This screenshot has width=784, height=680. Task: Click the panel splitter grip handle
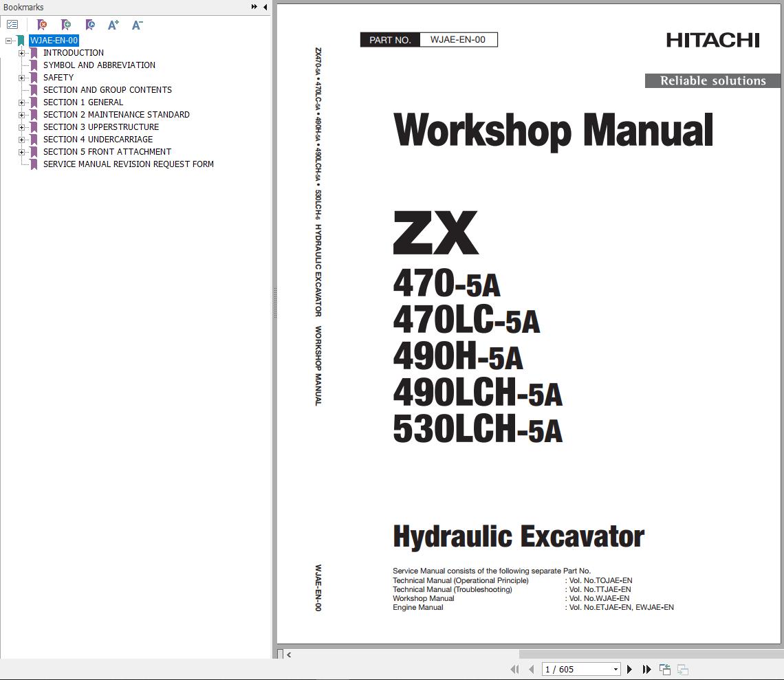click(x=274, y=303)
